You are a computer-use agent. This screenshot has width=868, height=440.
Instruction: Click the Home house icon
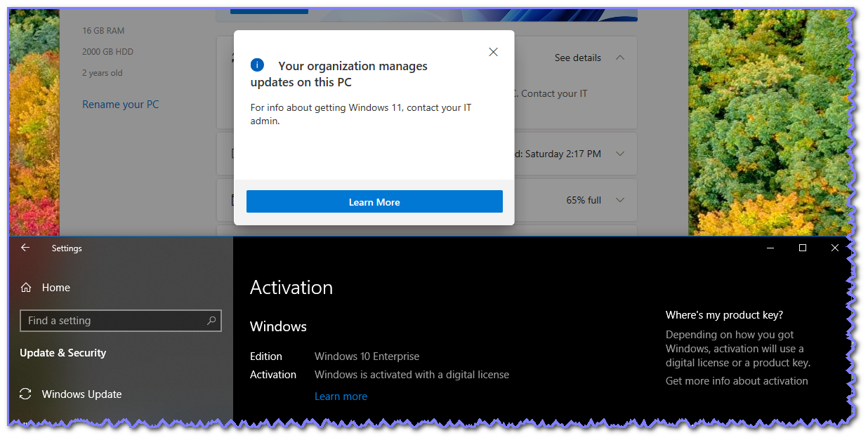pos(26,288)
